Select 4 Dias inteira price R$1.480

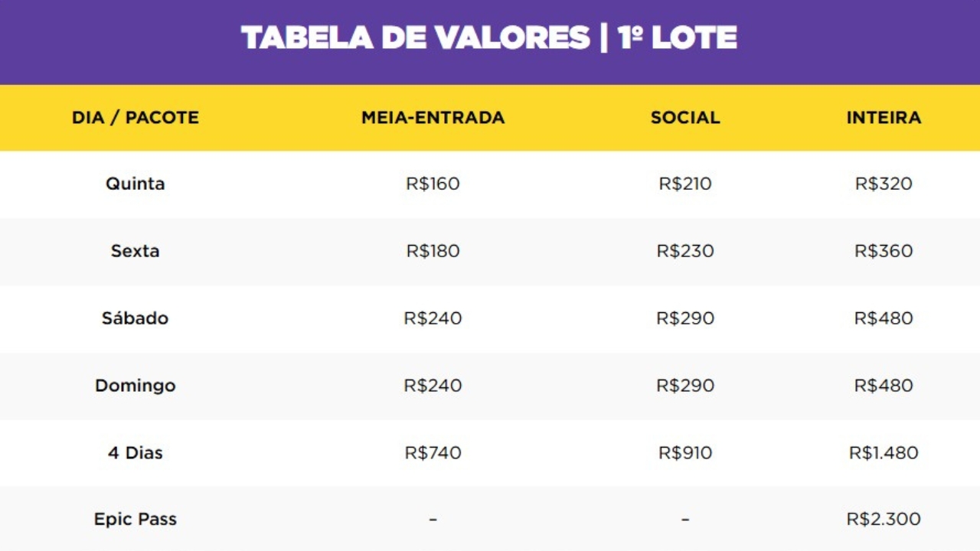[x=884, y=452]
